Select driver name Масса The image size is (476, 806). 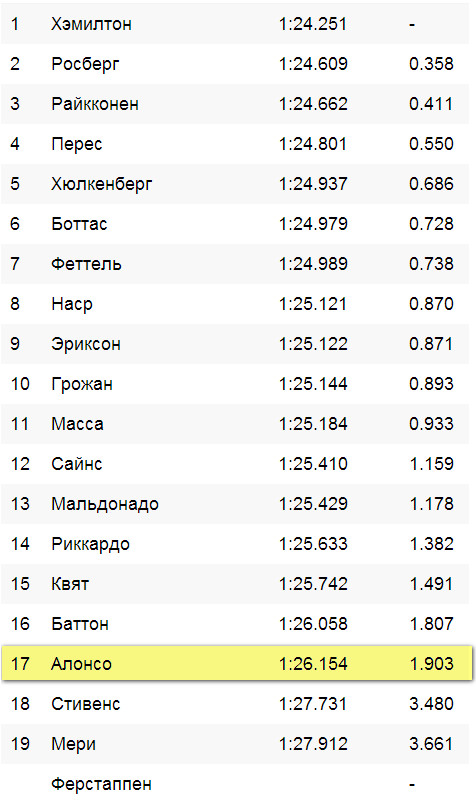77,424
